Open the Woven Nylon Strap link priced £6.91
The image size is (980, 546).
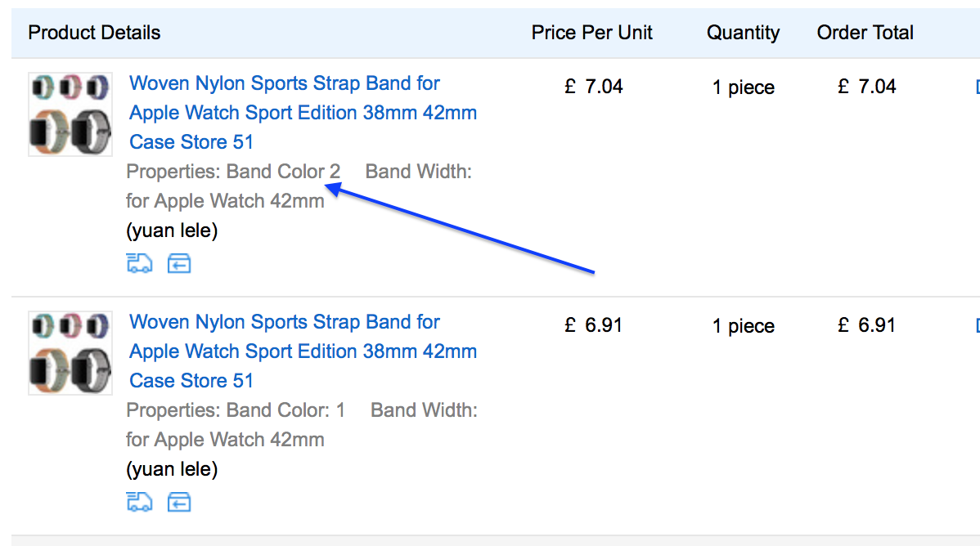(303, 351)
